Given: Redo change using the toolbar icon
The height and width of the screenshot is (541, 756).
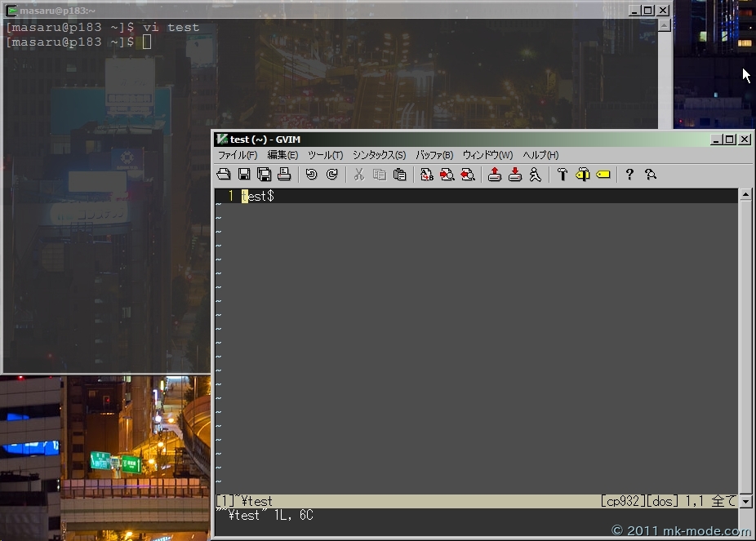Looking at the screenshot, I should click(331, 174).
